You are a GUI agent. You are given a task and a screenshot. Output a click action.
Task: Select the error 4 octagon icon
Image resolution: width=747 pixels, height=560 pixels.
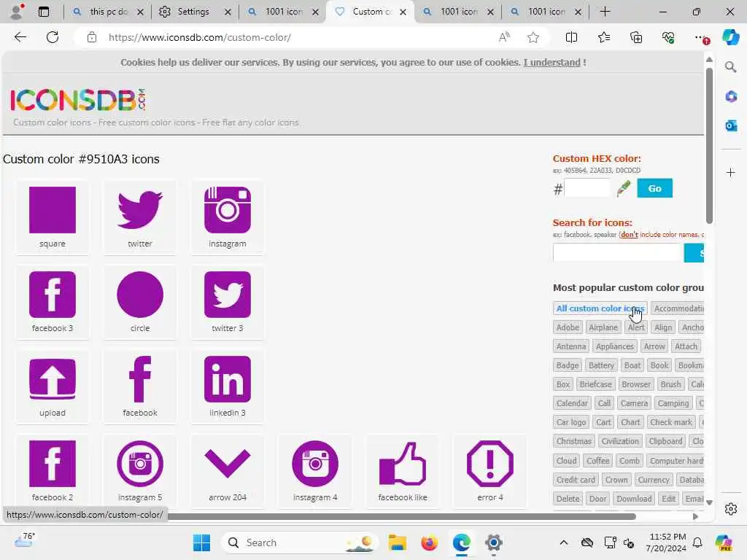490,464
